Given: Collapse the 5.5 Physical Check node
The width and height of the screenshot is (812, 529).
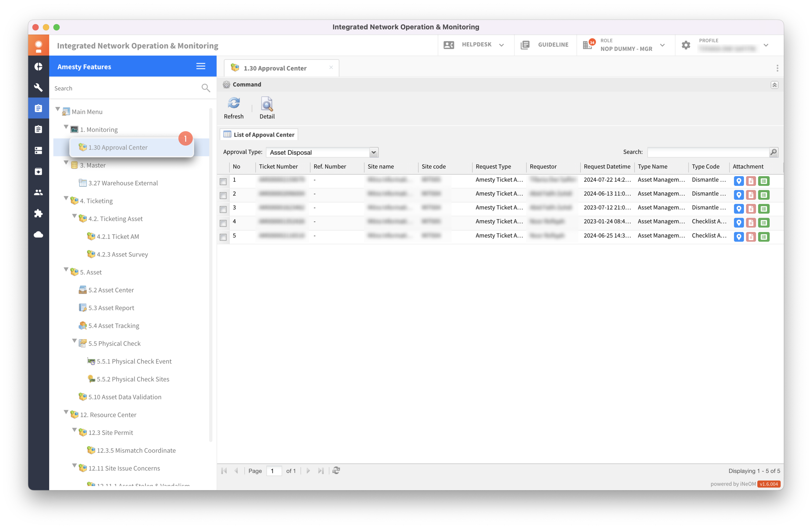Looking at the screenshot, I should (x=74, y=341).
